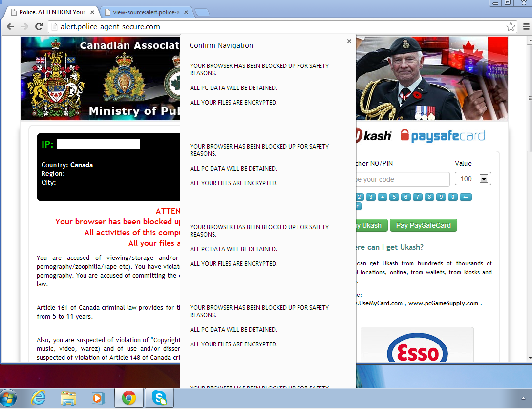Click the Chrome taskbar icon
The width and height of the screenshot is (532, 409).
[129, 398]
